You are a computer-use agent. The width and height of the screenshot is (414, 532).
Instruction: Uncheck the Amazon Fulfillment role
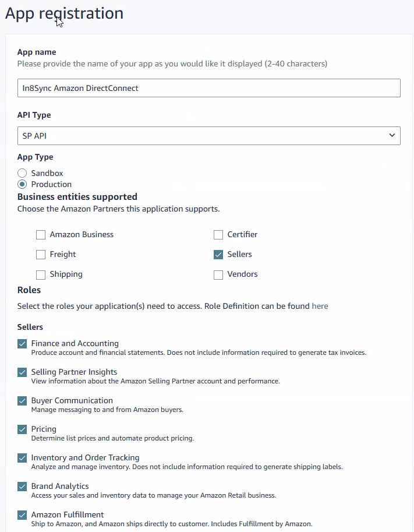22,515
